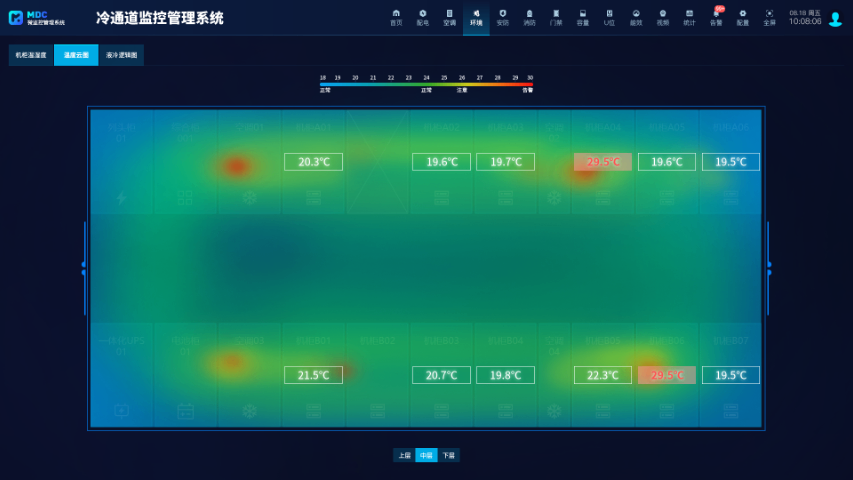Click the temperature color scale legend bar

coord(426,84)
